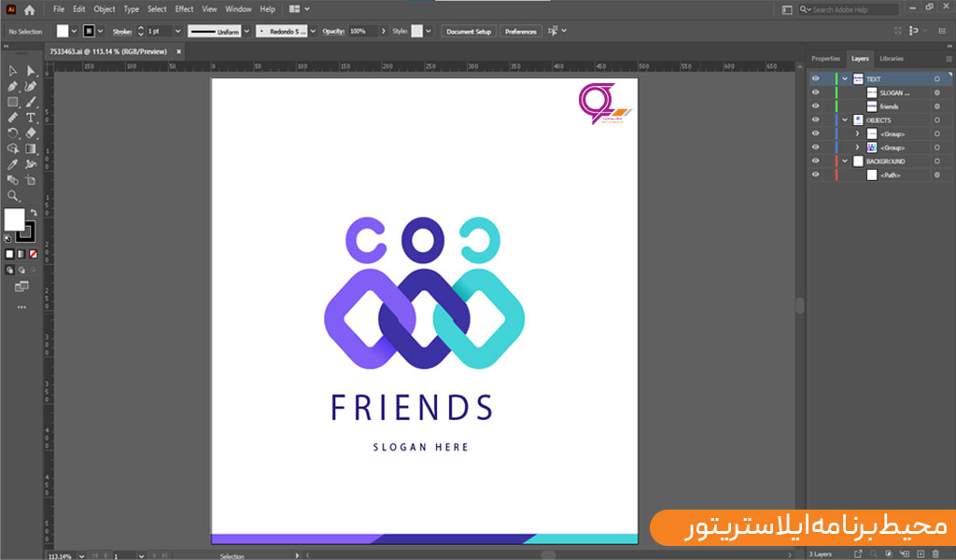Expand the second Group under OBJECTS
The height and width of the screenshot is (560, 956).
click(x=857, y=147)
